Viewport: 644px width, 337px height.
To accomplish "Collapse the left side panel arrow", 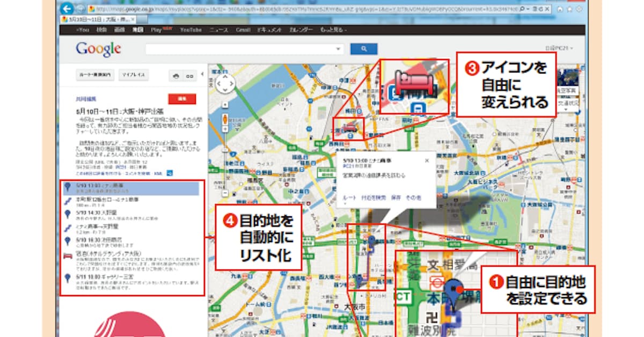I will (202, 74).
